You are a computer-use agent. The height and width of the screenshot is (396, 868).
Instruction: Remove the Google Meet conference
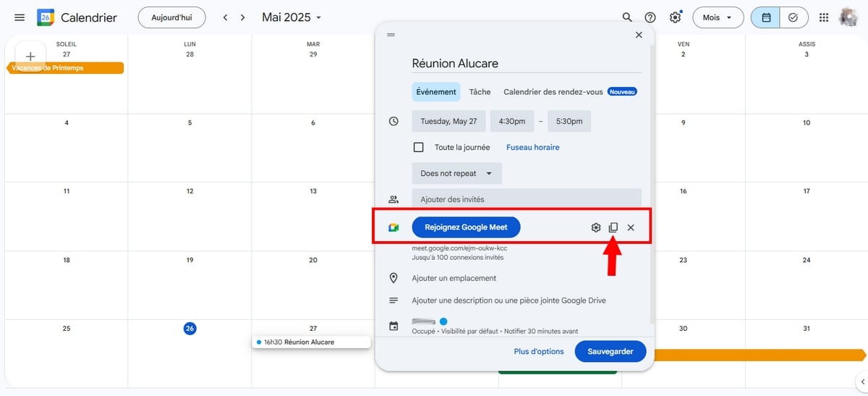click(x=631, y=227)
